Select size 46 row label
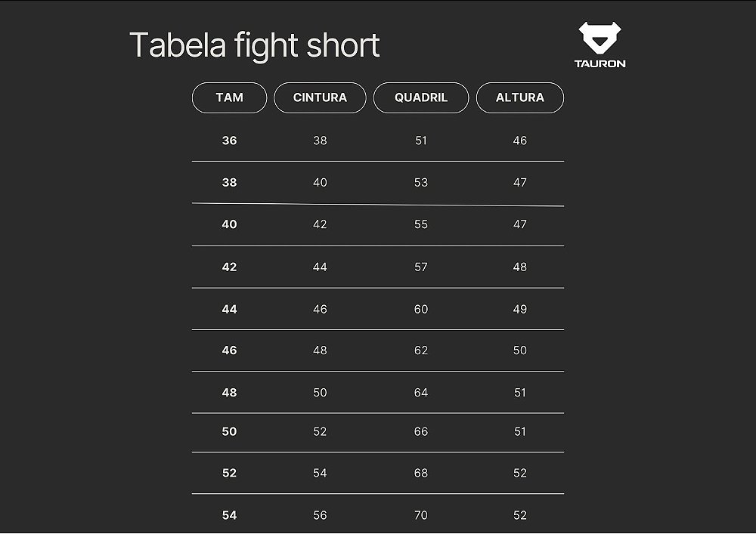756x534 pixels. click(x=229, y=350)
